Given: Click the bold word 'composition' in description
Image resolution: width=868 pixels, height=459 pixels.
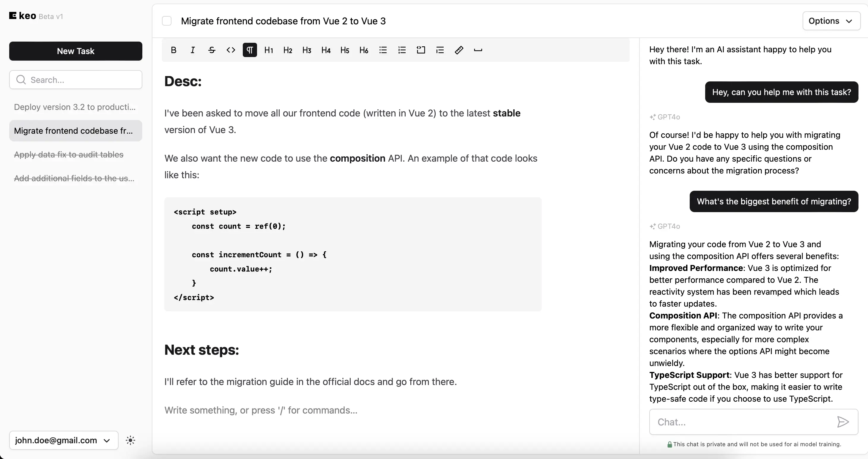Looking at the screenshot, I should [x=357, y=158].
